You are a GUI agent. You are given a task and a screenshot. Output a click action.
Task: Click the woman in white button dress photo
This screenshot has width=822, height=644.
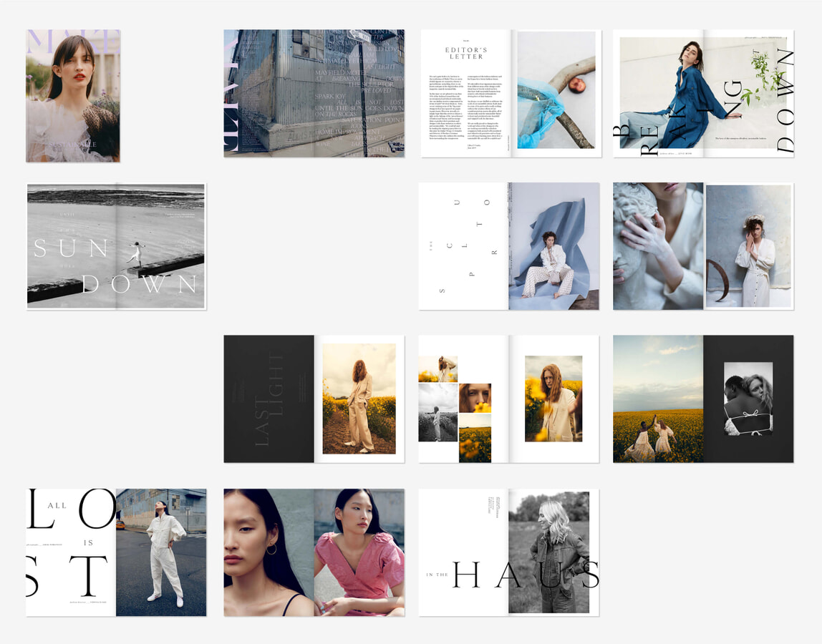tap(748, 246)
